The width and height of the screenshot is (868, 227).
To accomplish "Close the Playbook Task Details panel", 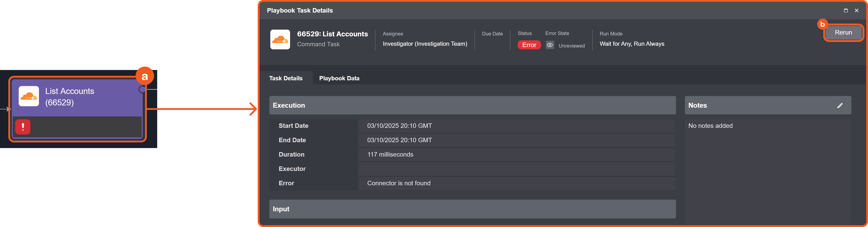I will [x=856, y=10].
